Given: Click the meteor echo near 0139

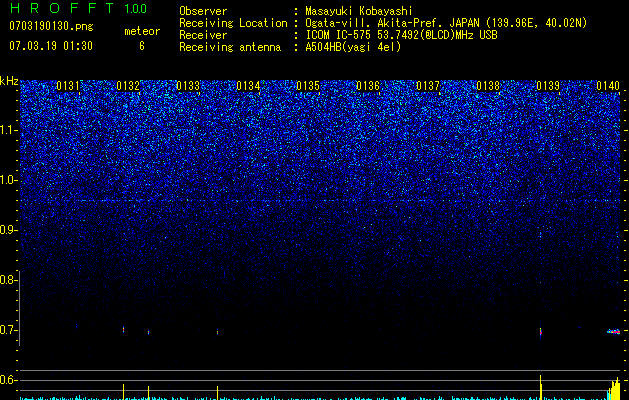Looking at the screenshot, I should [540, 331].
